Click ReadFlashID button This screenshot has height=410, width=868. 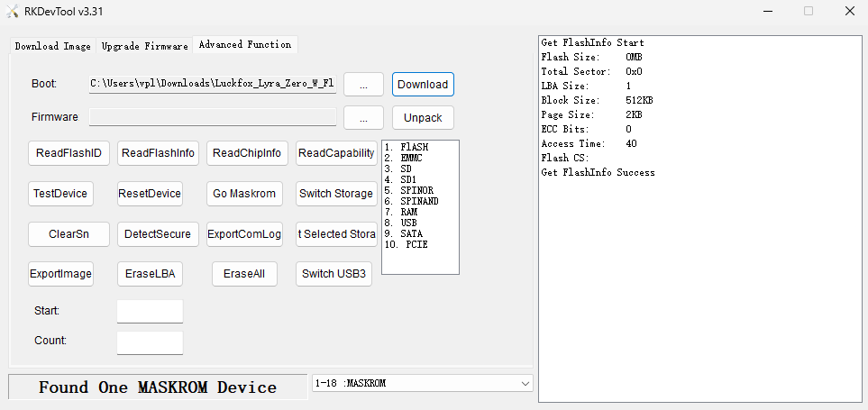(x=69, y=153)
